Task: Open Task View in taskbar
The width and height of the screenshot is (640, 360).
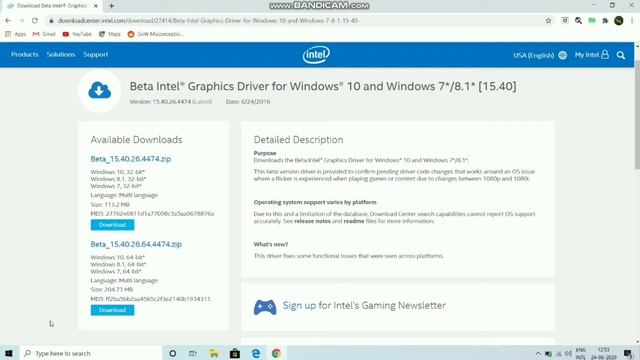Action: click(x=193, y=353)
